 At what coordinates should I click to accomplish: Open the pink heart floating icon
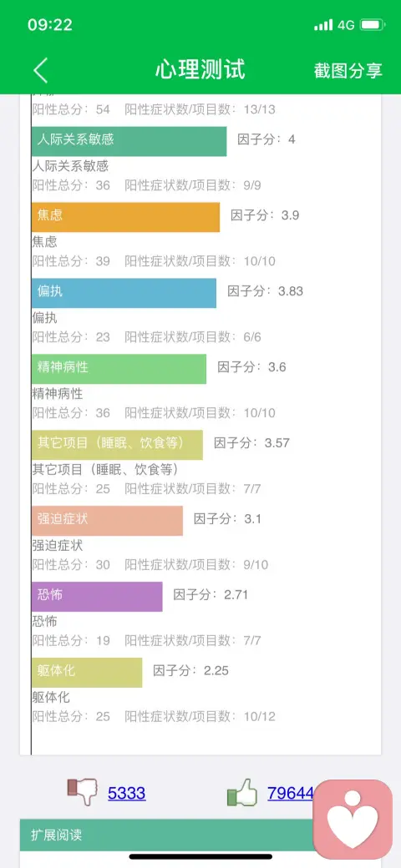[x=353, y=820]
